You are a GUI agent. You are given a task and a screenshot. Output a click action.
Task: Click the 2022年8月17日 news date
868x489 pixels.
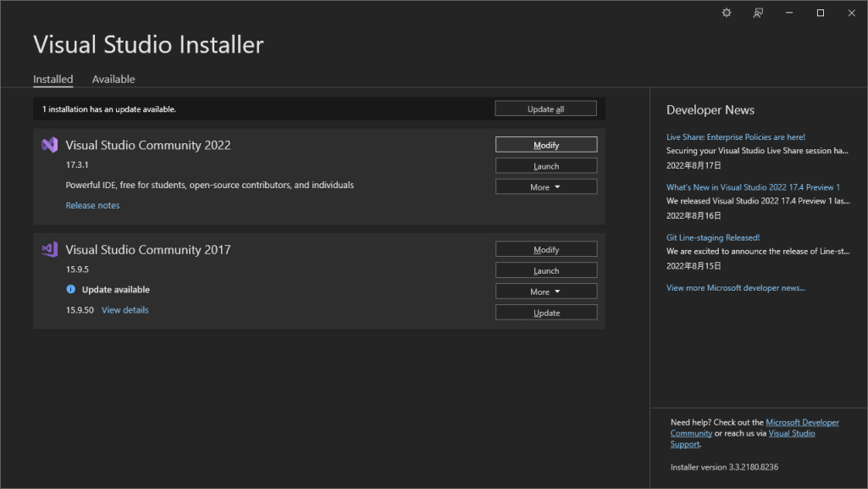pos(694,165)
